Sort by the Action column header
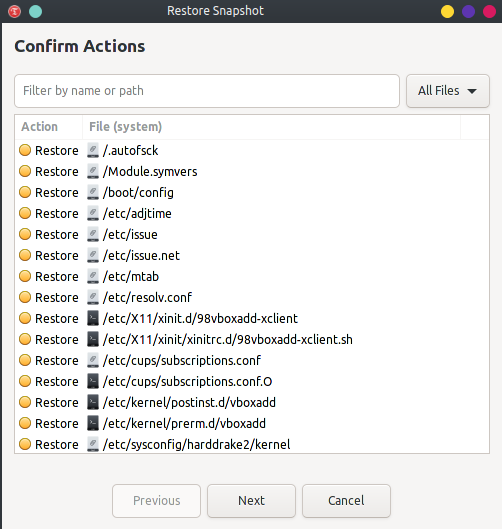Viewport: 502px width, 529px height. [49, 127]
